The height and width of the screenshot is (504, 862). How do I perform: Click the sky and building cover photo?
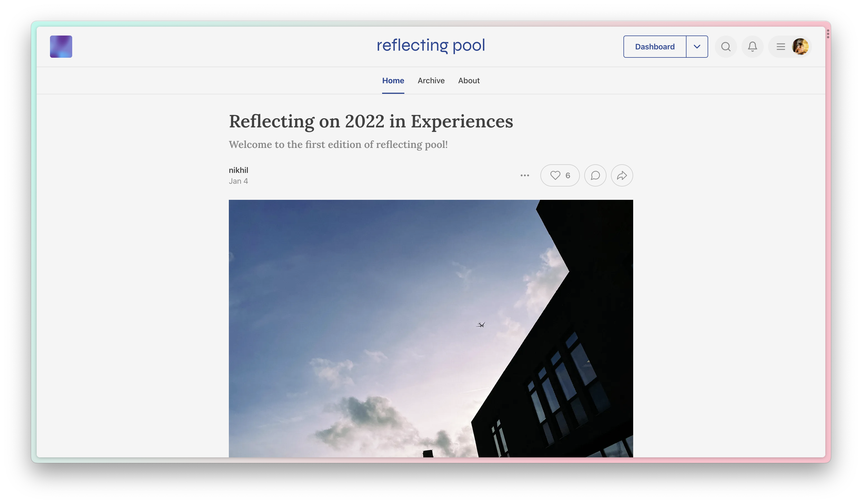(431, 328)
